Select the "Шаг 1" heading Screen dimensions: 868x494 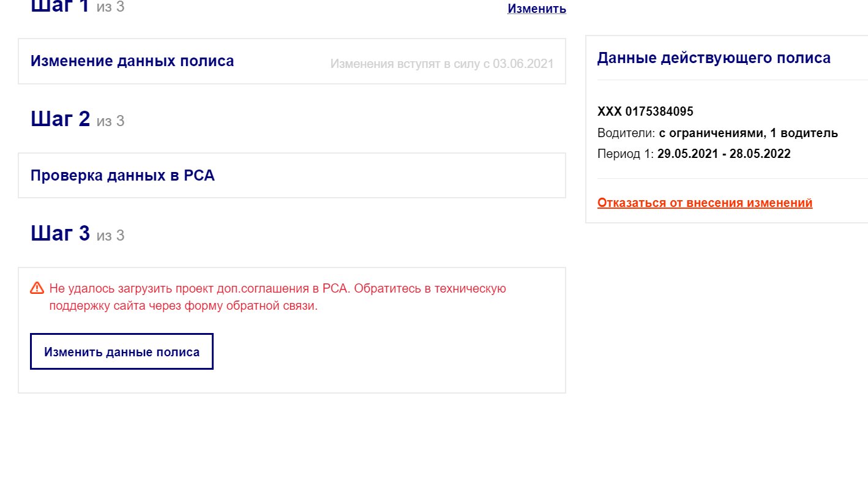tap(60, 6)
